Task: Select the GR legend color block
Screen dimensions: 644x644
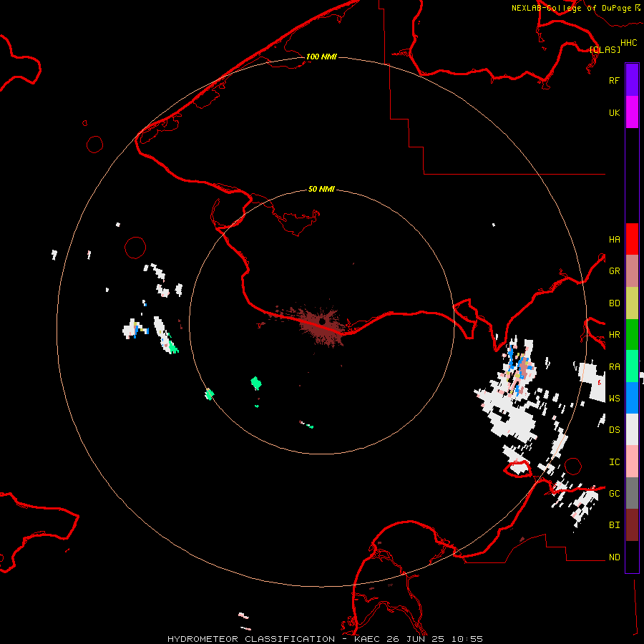Action: pyautogui.click(x=632, y=271)
